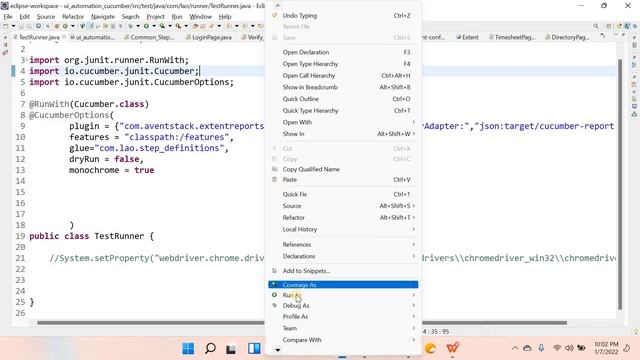
Task: Click the microphone tray icon
Action: coord(541,348)
